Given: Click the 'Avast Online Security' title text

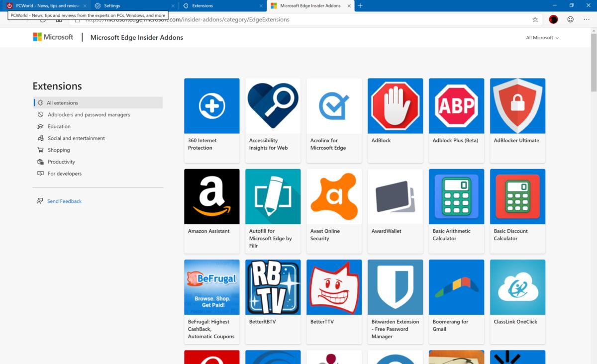Looking at the screenshot, I should [x=325, y=235].
